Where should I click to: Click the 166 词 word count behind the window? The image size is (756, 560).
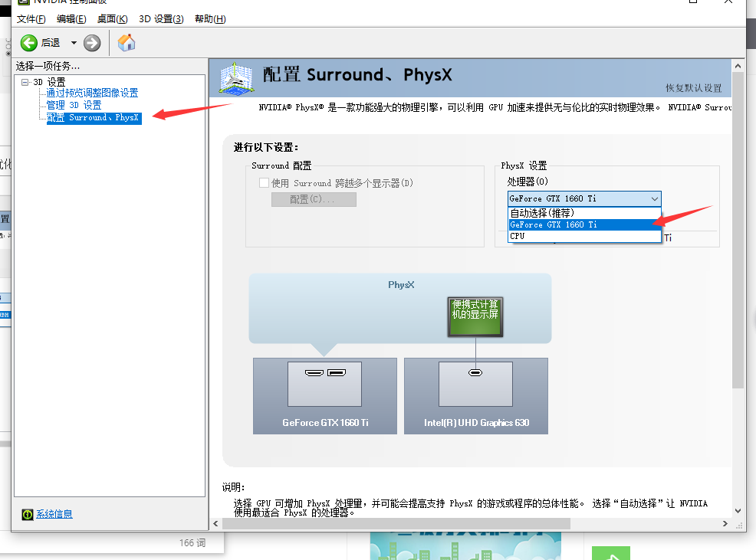click(x=192, y=543)
